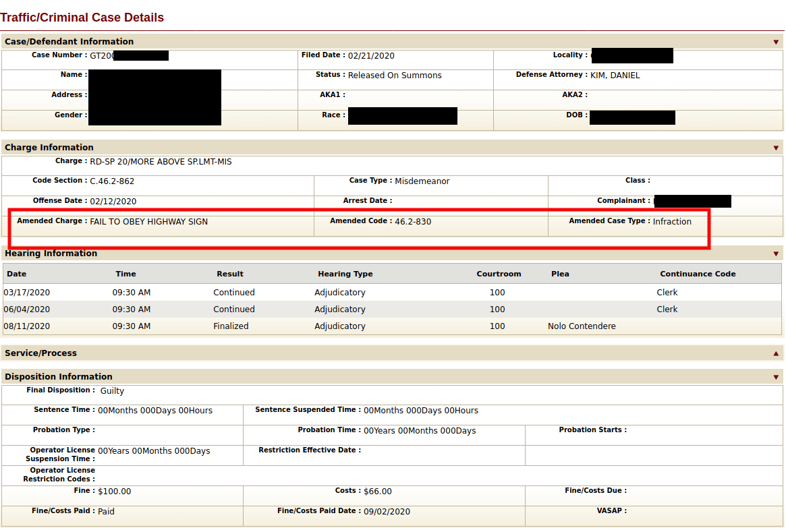Image resolution: width=786 pixels, height=532 pixels.
Task: Click Continued result for 03/17/2020 hearing
Action: [234, 293]
